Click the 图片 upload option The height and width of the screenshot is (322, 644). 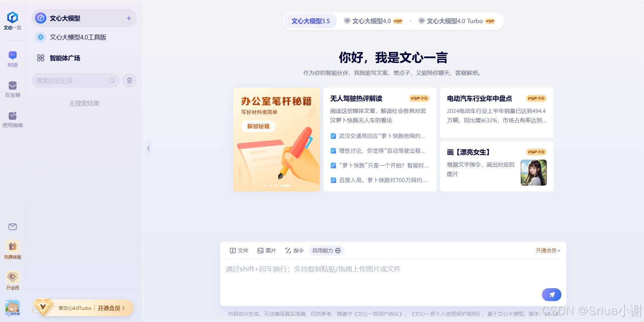[x=267, y=250]
